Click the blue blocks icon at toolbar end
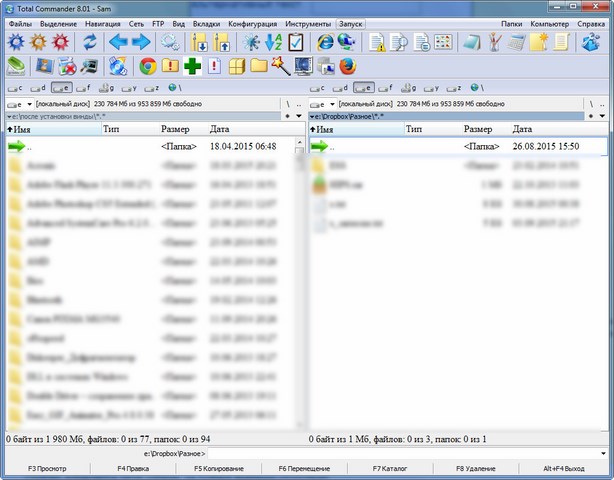 pyautogui.click(x=591, y=42)
